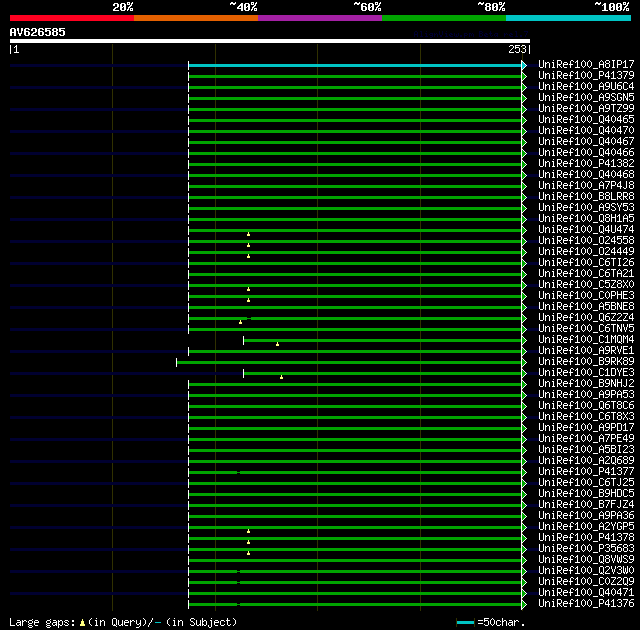
Task: Select the UniRef100_C6TJ25 label
Action: click(586, 483)
